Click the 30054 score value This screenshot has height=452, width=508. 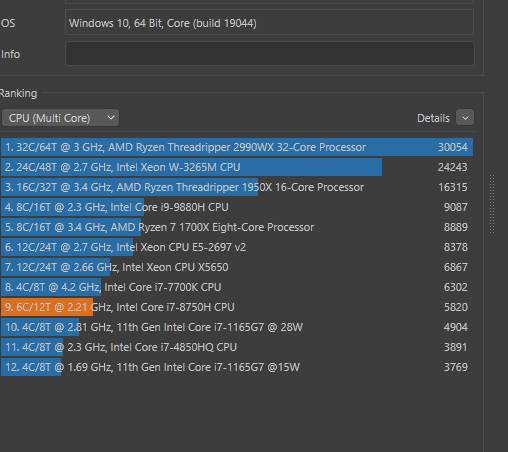click(x=453, y=147)
